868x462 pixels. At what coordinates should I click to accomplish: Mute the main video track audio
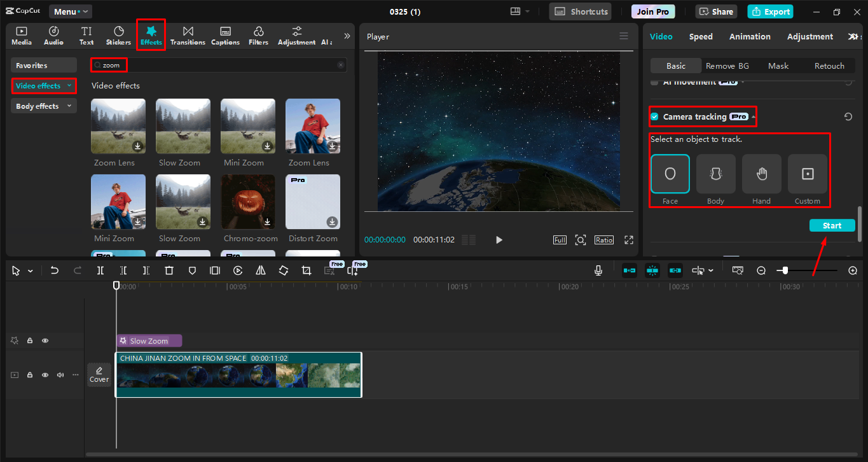tap(60, 375)
